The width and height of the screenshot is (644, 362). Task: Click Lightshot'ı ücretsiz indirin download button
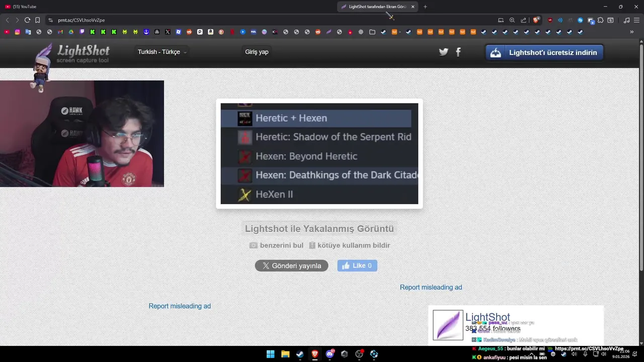click(x=544, y=52)
